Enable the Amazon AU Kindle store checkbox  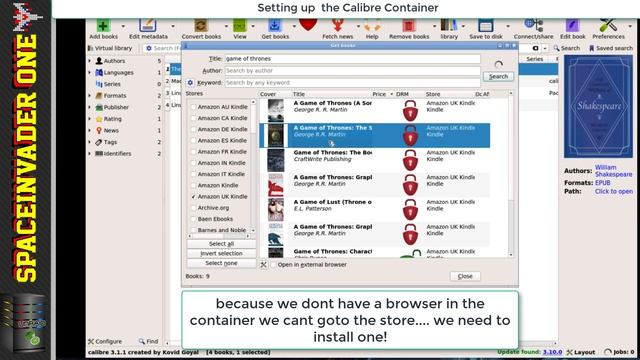click(193, 107)
